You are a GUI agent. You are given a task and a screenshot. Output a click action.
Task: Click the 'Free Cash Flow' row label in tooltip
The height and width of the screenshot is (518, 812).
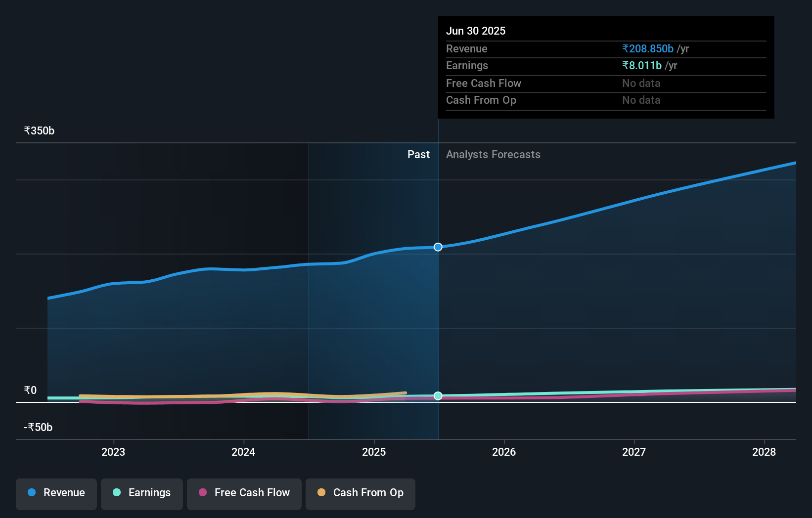(484, 84)
